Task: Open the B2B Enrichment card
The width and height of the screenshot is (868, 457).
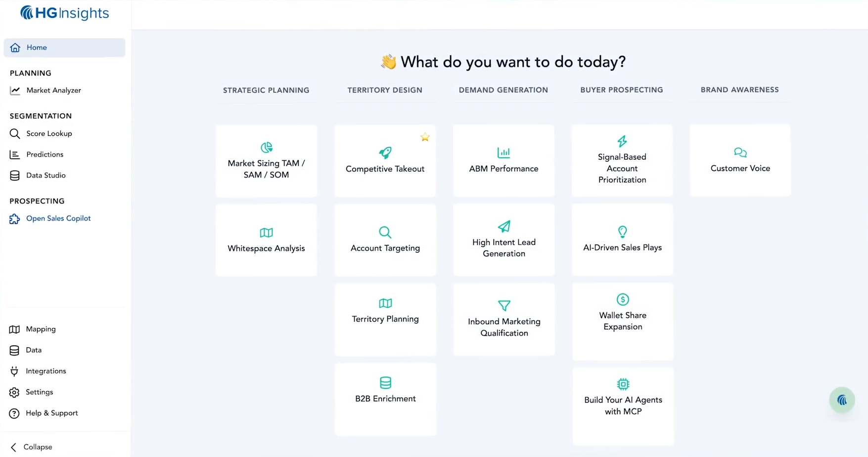Action: point(385,399)
